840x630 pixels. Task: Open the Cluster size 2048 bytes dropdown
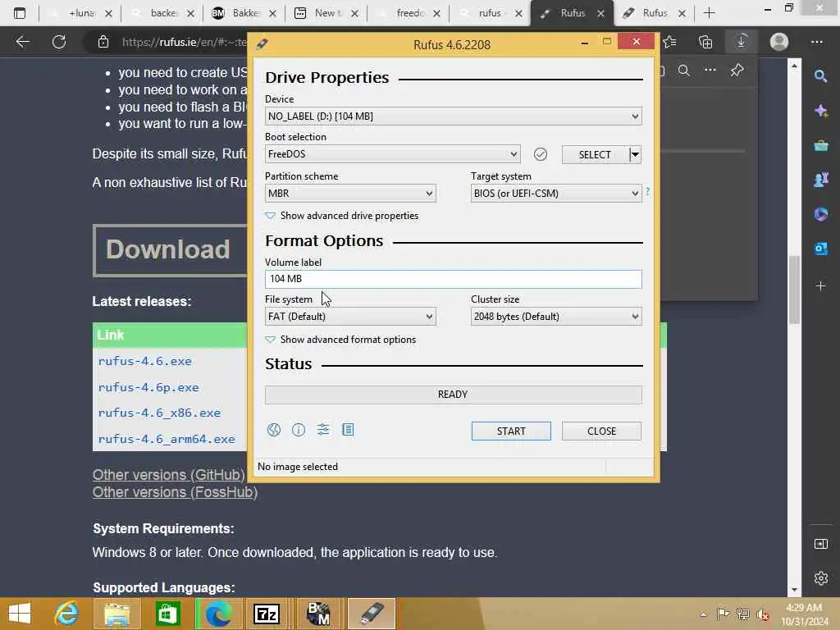click(x=556, y=317)
